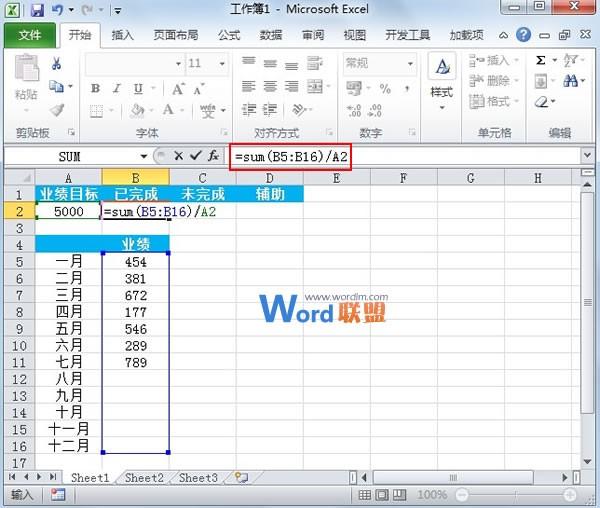This screenshot has width=600, height=508.
Task: Open the 插入 ribbon tab
Action: (122, 35)
